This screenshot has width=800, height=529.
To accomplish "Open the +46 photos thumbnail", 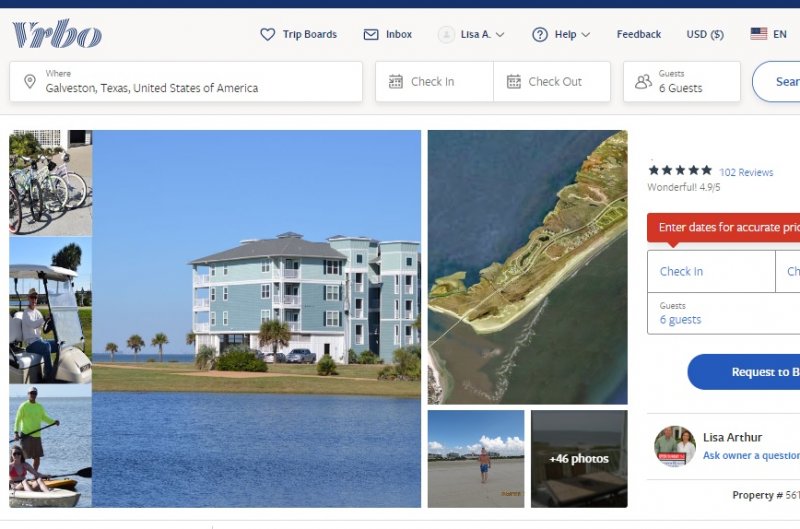I will [579, 459].
